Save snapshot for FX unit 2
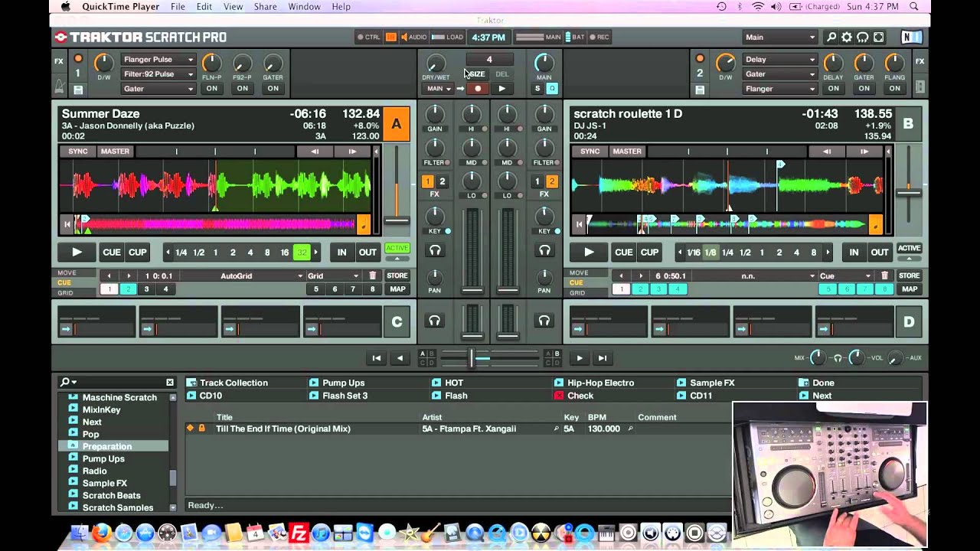This screenshot has width=980, height=551. pyautogui.click(x=699, y=90)
